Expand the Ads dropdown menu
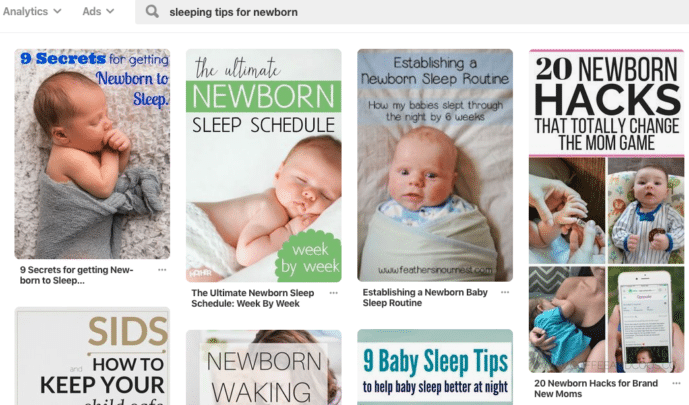This screenshot has height=405, width=689. pos(98,11)
